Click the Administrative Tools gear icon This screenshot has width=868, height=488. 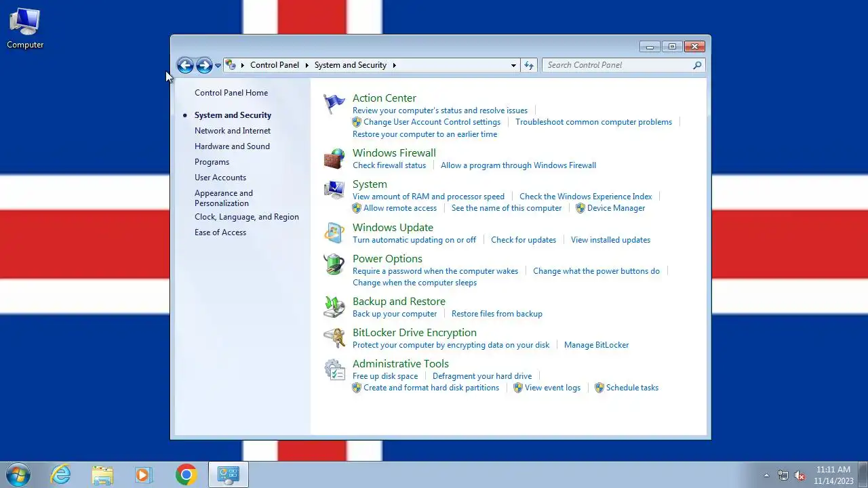(x=334, y=369)
